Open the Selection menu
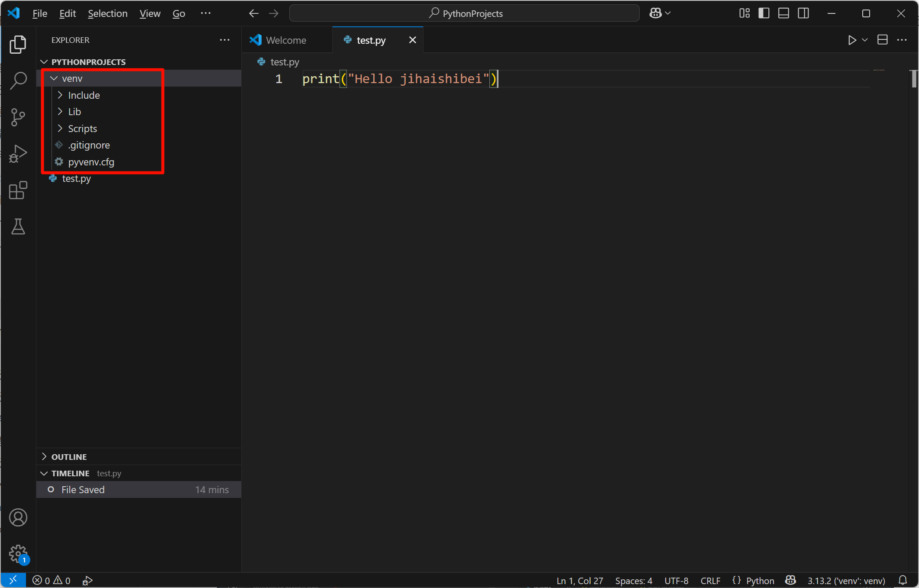Screen dimensions: 919x588 tap(107, 13)
